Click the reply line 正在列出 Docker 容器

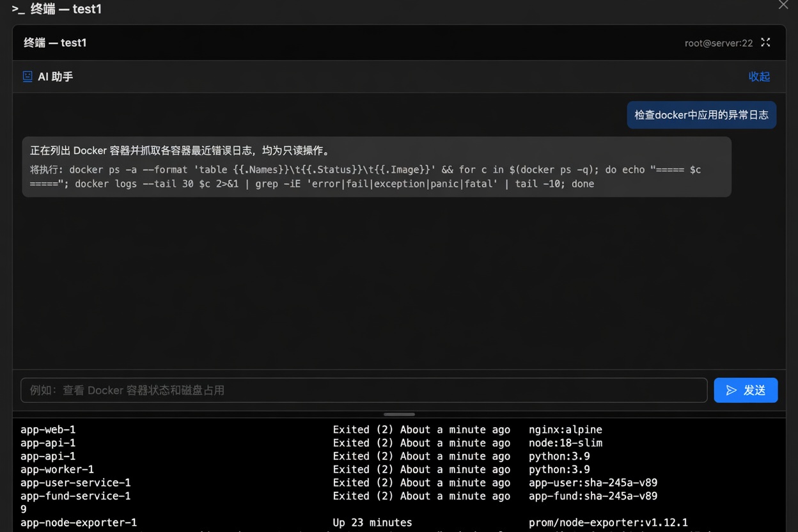coord(180,151)
